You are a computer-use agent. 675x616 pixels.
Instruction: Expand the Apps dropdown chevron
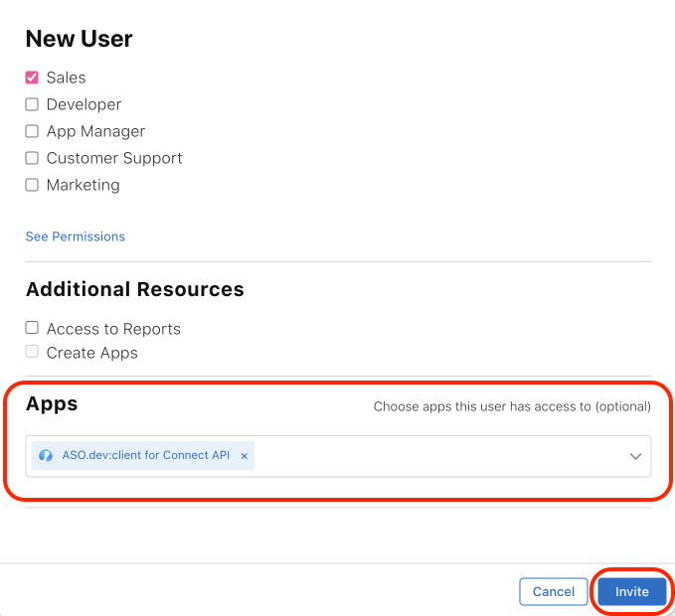point(635,456)
